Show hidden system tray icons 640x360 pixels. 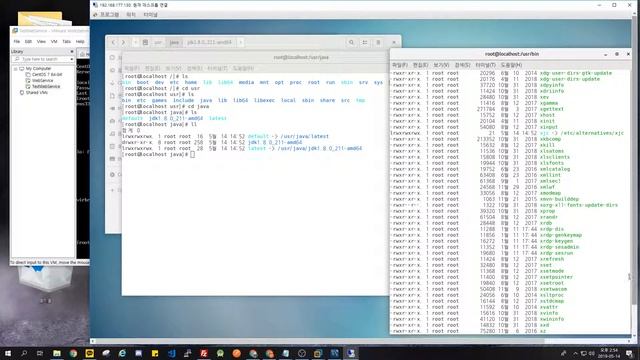click(x=576, y=353)
